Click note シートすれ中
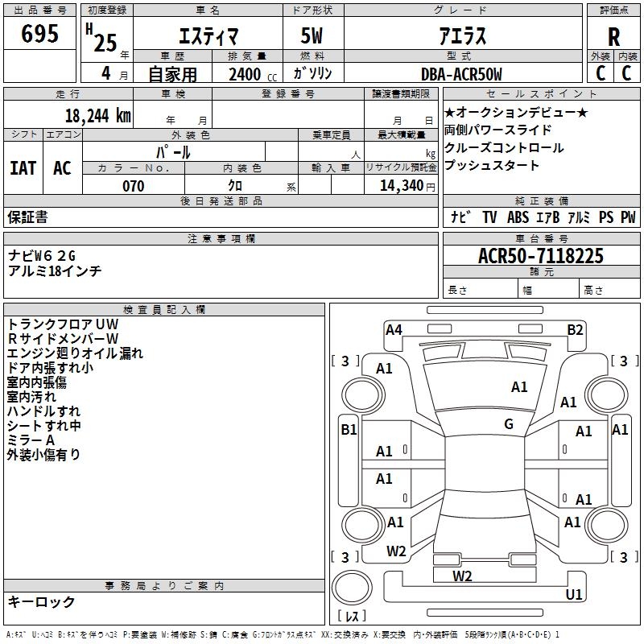Image resolution: width=644 pixels, height=644 pixels. pyautogui.click(x=44, y=426)
